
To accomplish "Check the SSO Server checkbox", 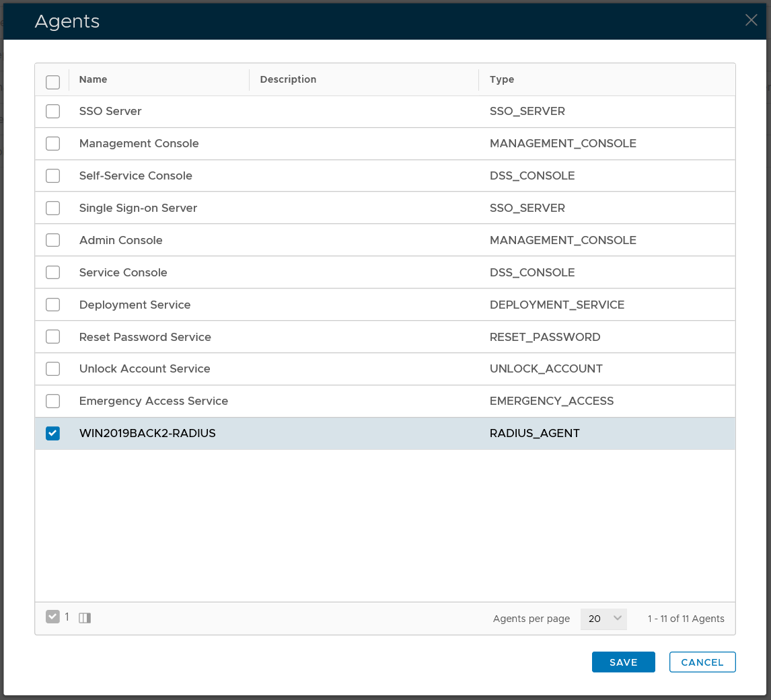I will [52, 112].
